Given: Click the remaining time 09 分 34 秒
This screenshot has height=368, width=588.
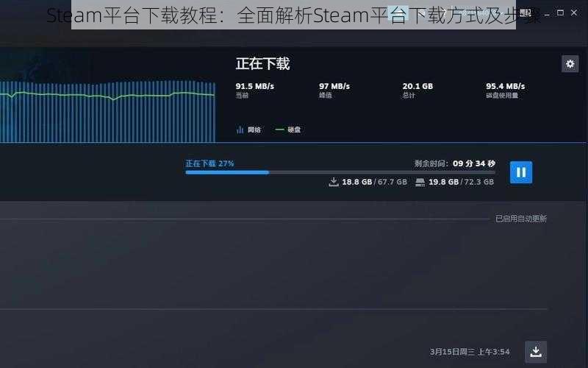Looking at the screenshot, I should [473, 163].
